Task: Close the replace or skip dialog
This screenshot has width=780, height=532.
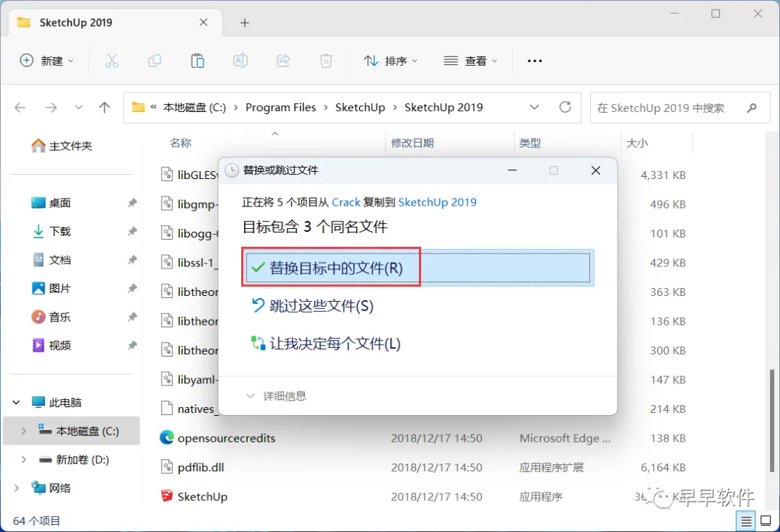Action: (595, 170)
